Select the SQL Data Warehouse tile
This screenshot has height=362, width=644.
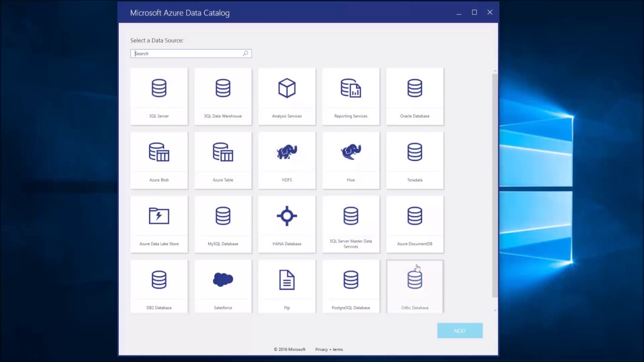coord(223,96)
